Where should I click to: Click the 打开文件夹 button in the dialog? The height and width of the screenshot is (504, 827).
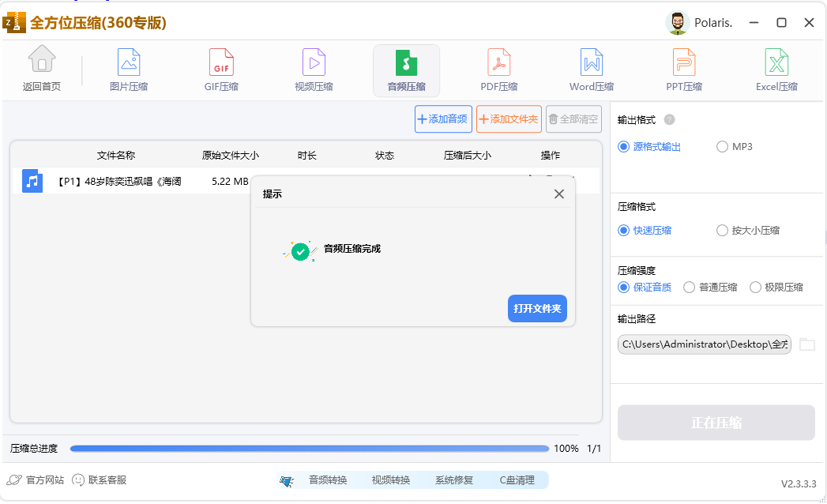(536, 308)
